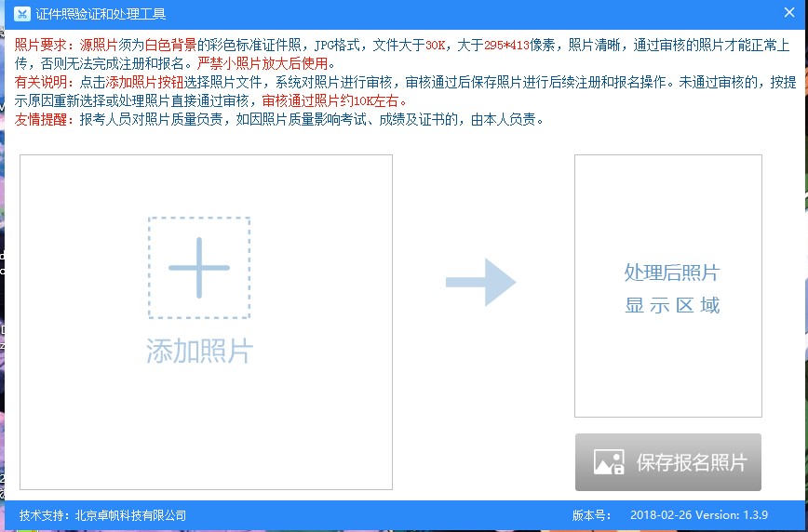
Task: Click the red 添加照片按钮 text in instructions
Action: pos(144,83)
